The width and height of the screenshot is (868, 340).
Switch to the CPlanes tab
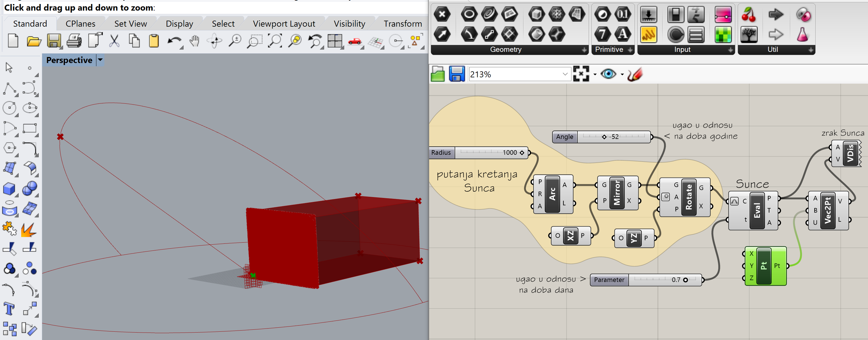click(x=80, y=23)
